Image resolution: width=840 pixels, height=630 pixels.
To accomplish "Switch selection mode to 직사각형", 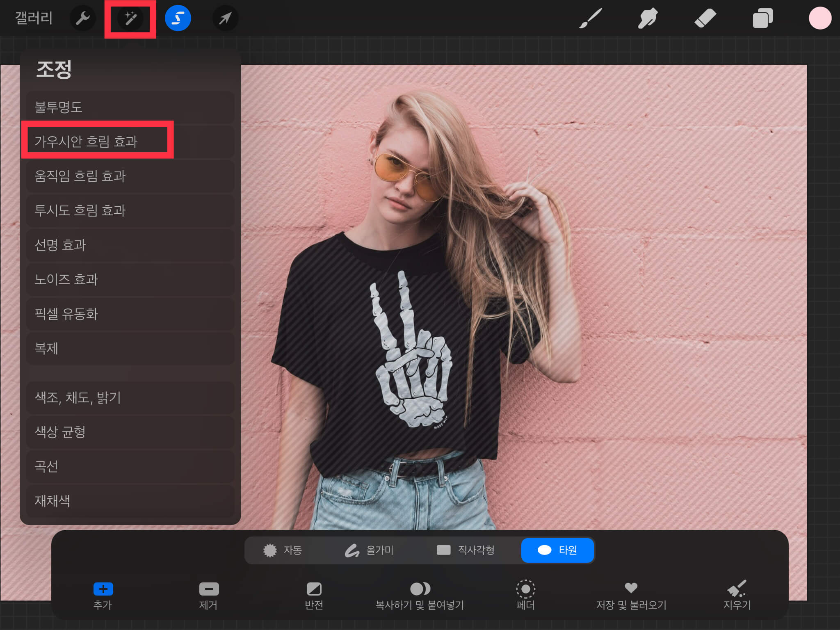I will (x=466, y=550).
